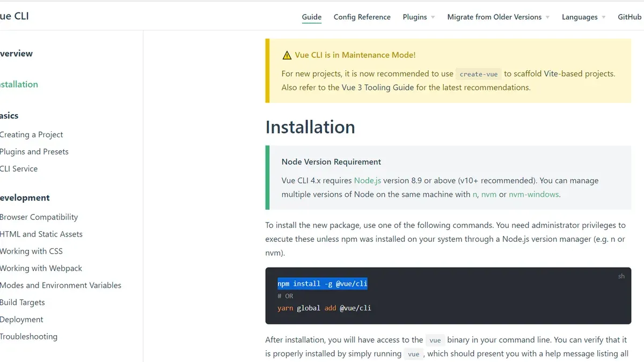644x362 pixels.
Task: Open Browser Compatibility sidebar page
Action: (x=39, y=217)
